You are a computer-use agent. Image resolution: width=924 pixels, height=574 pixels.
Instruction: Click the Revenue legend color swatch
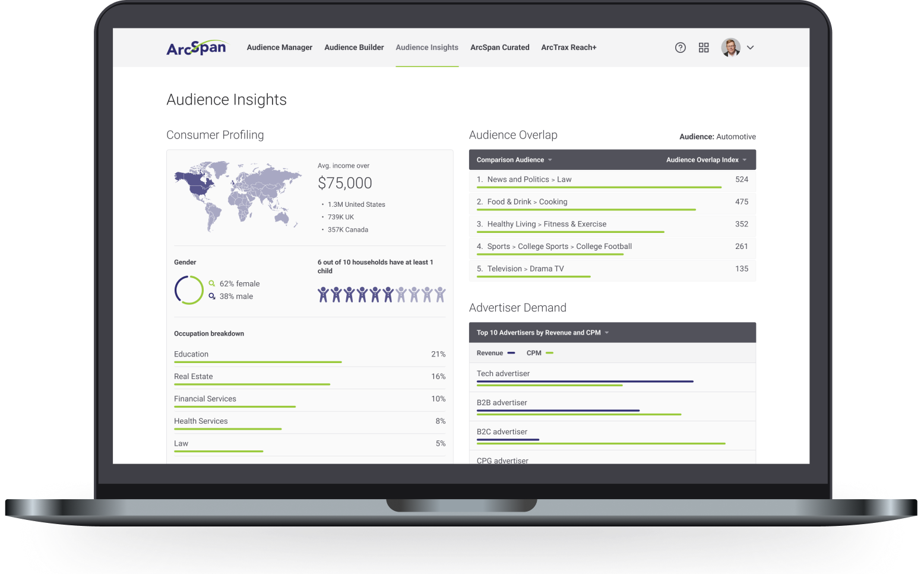tap(511, 353)
